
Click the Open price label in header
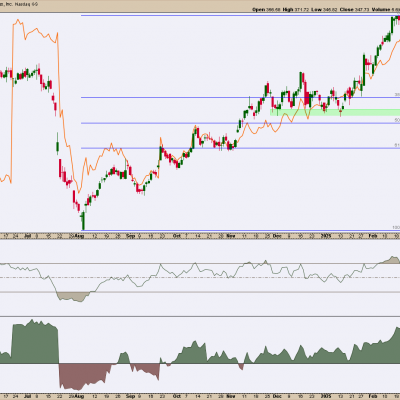[x=259, y=10]
